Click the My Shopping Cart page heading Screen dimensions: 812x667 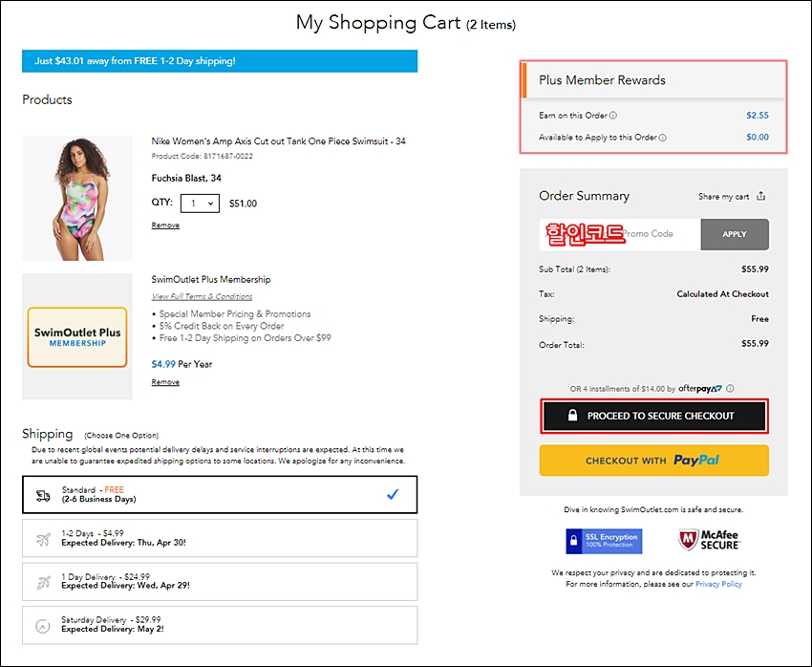coord(405,23)
